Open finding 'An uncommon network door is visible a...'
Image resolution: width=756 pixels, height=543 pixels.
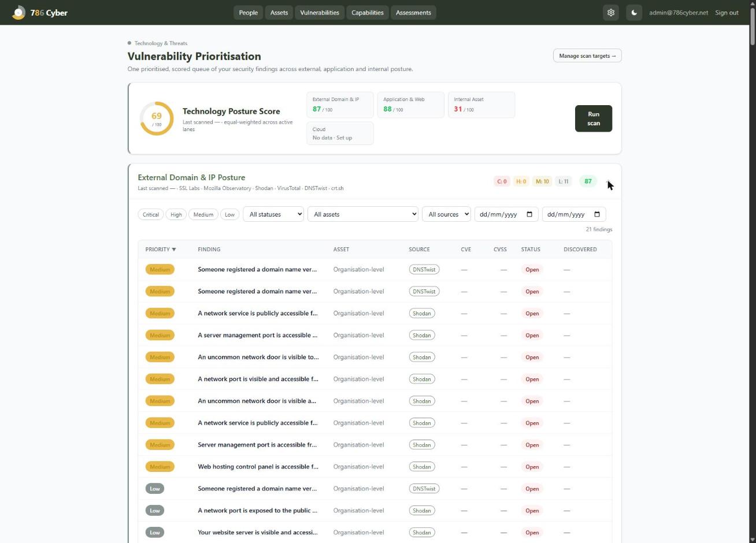tap(257, 401)
